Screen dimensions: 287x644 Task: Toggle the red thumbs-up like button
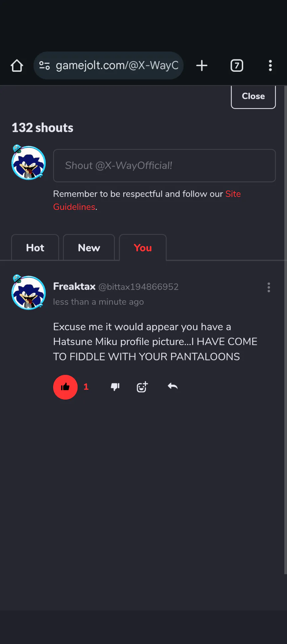[x=65, y=387]
